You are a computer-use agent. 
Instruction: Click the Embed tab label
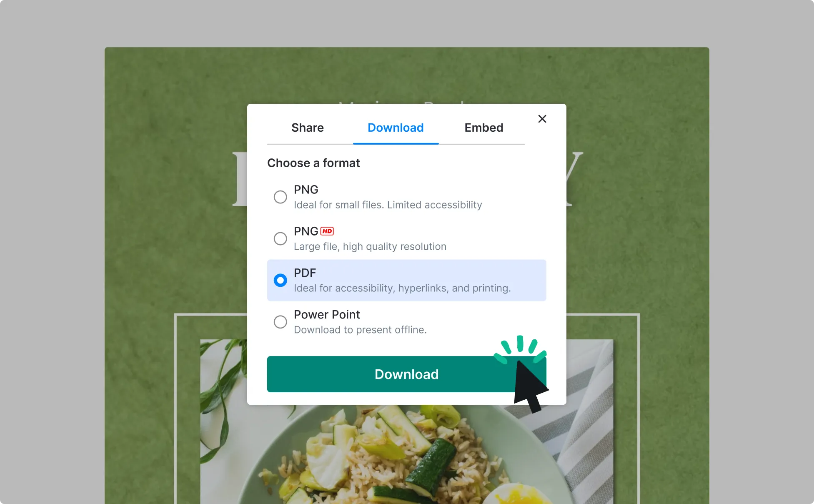483,127
